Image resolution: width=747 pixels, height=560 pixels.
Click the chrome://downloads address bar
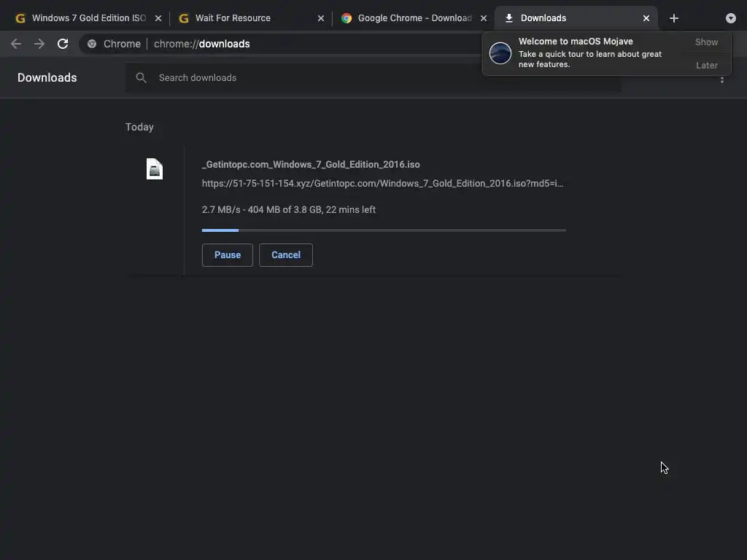[281, 44]
